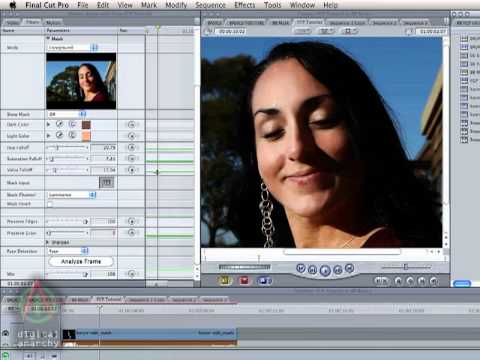Image resolution: width=480 pixels, height=360 pixels.
Task: Open the Show Mask dropdown
Action: pyautogui.click(x=67, y=114)
